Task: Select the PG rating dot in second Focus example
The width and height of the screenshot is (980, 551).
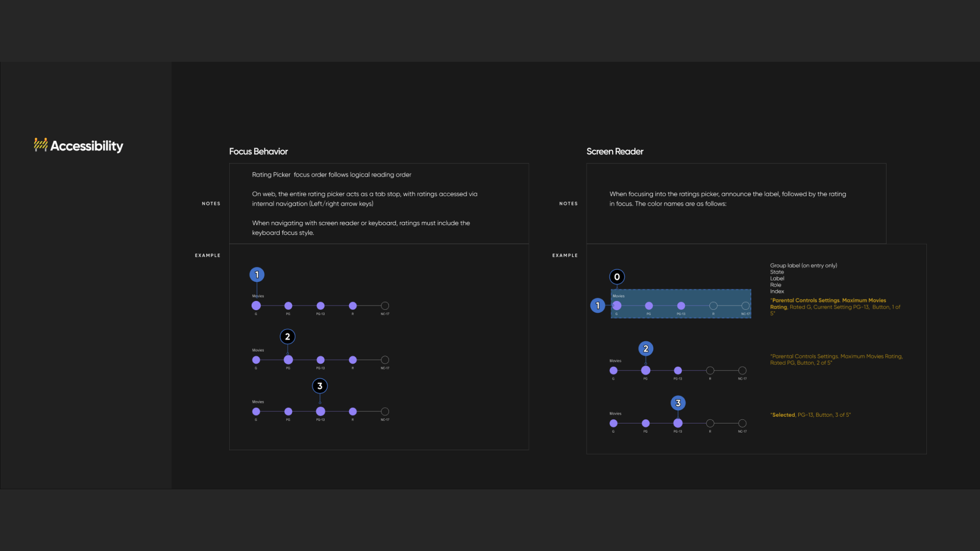Action: (x=288, y=360)
